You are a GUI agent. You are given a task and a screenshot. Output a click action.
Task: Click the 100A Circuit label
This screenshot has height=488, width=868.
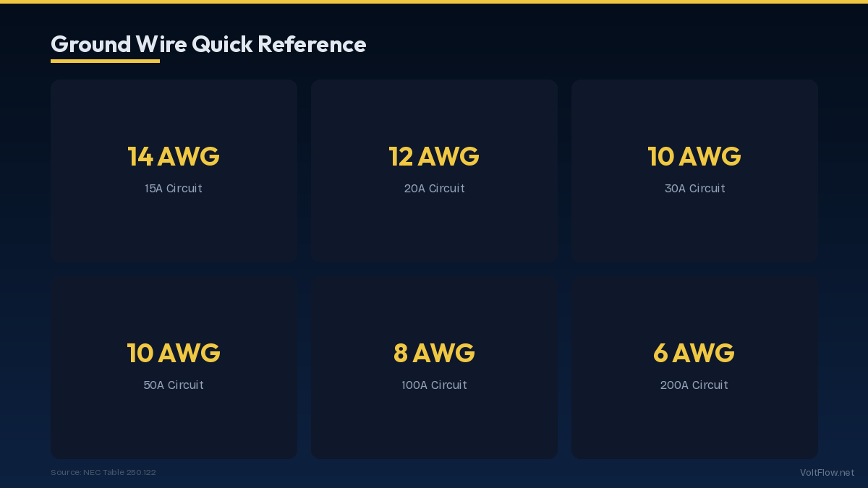pos(434,385)
